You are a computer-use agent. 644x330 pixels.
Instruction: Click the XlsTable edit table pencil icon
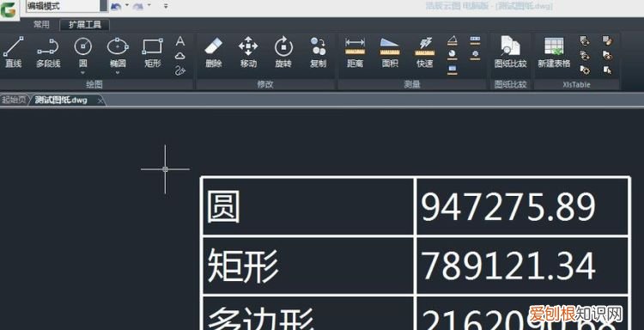607,40
